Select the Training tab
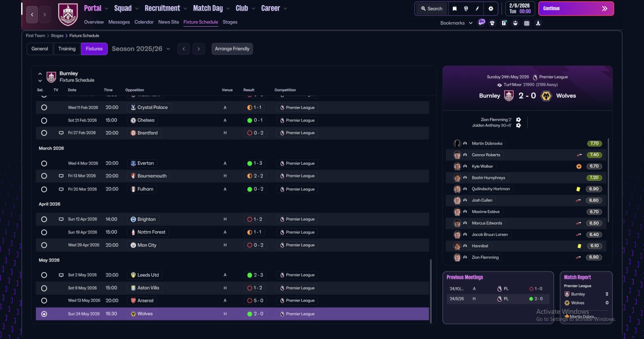 (67, 49)
